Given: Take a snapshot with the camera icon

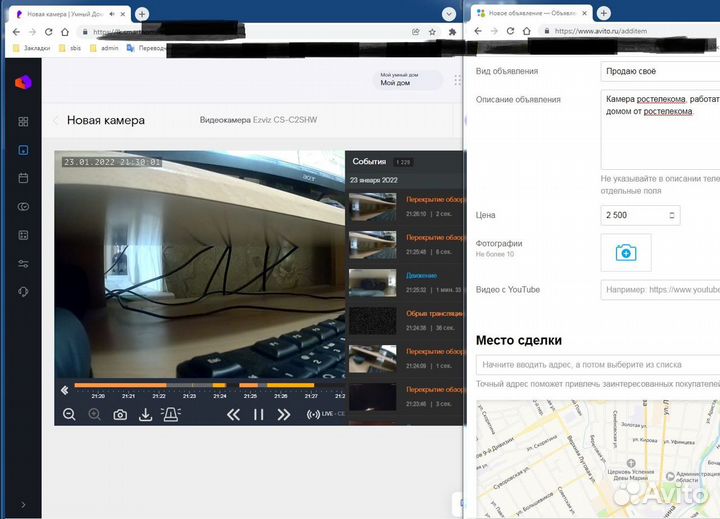Looking at the screenshot, I should pos(120,414).
